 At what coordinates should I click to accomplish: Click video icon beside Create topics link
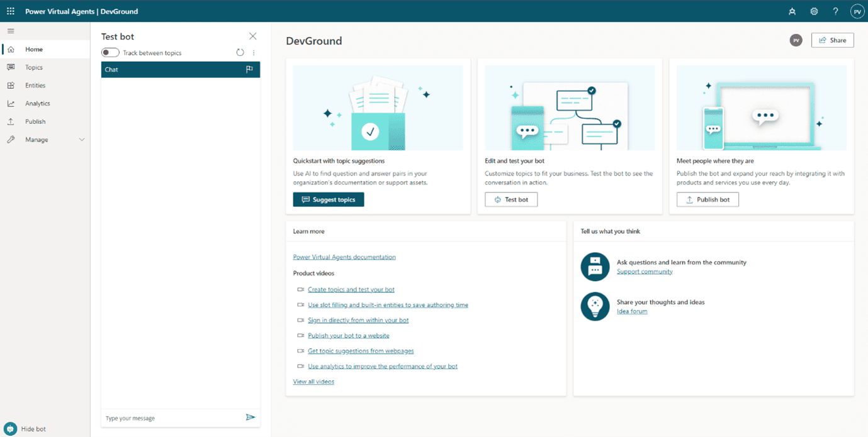[300, 290]
